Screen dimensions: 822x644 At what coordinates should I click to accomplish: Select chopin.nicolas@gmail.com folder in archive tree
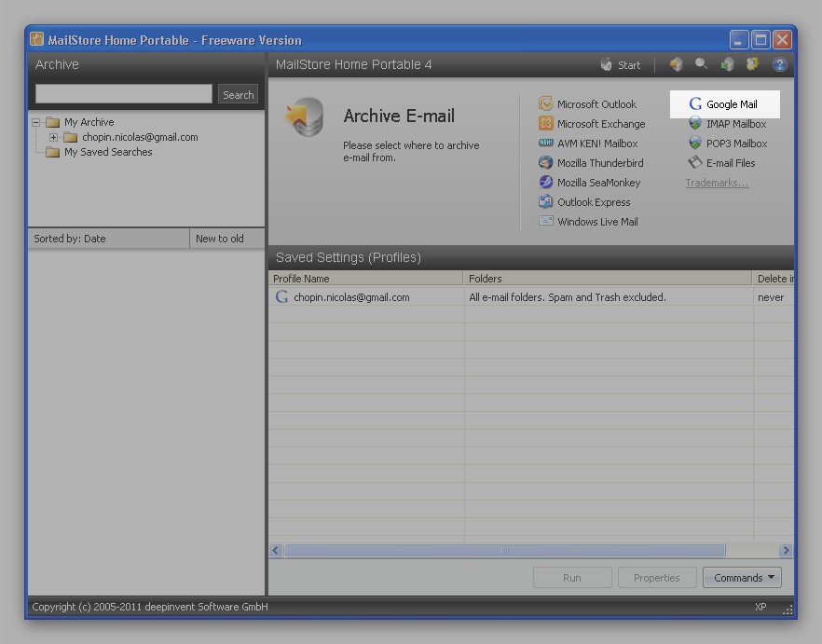[130, 137]
